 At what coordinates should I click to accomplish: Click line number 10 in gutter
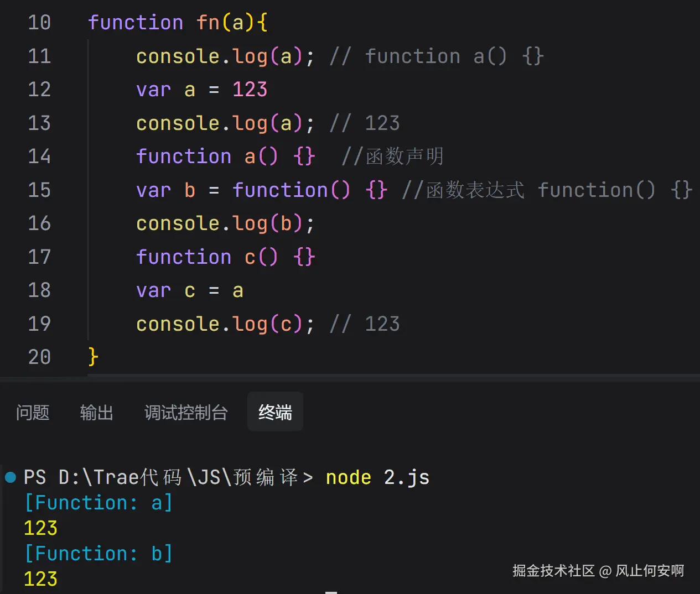39,23
